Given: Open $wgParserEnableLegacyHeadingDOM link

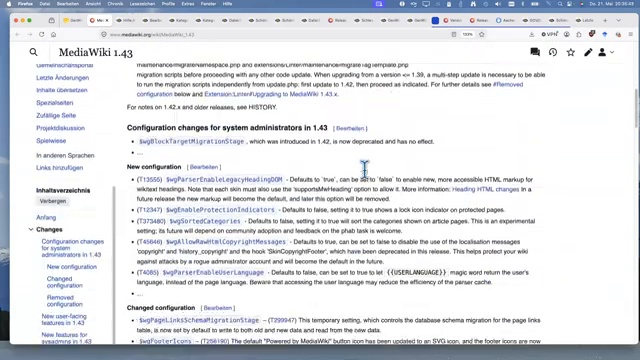Looking at the screenshot, I should coord(224,180).
